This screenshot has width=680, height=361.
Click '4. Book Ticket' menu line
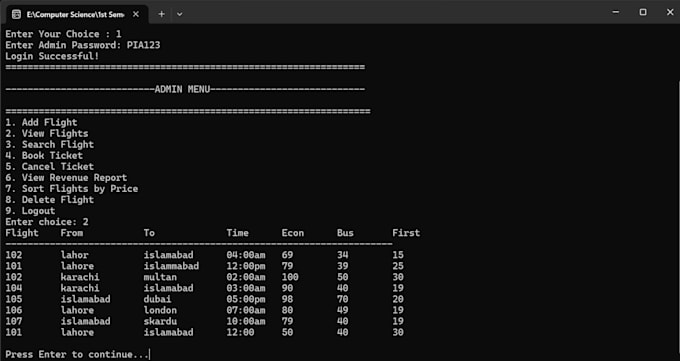[44, 156]
